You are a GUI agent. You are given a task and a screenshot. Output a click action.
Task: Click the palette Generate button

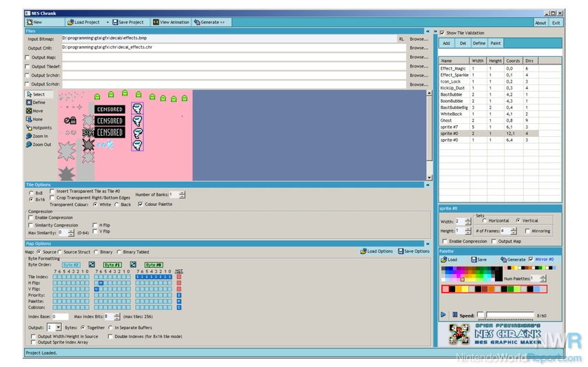point(513,260)
